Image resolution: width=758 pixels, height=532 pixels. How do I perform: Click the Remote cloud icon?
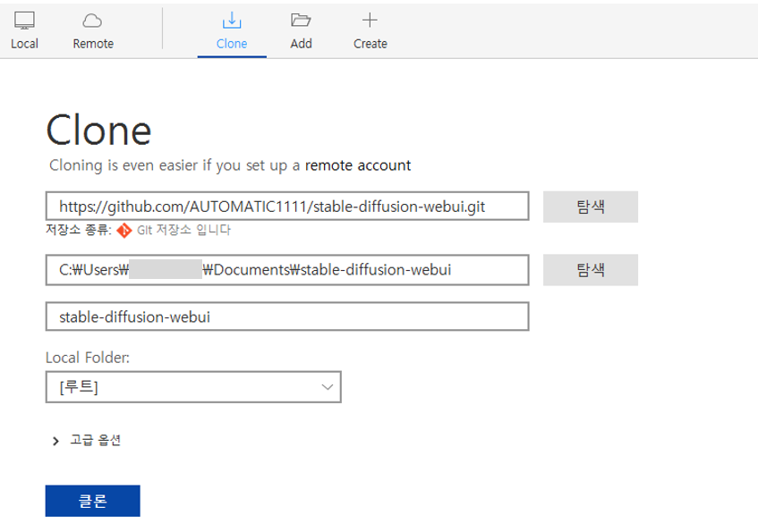pyautogui.click(x=92, y=21)
